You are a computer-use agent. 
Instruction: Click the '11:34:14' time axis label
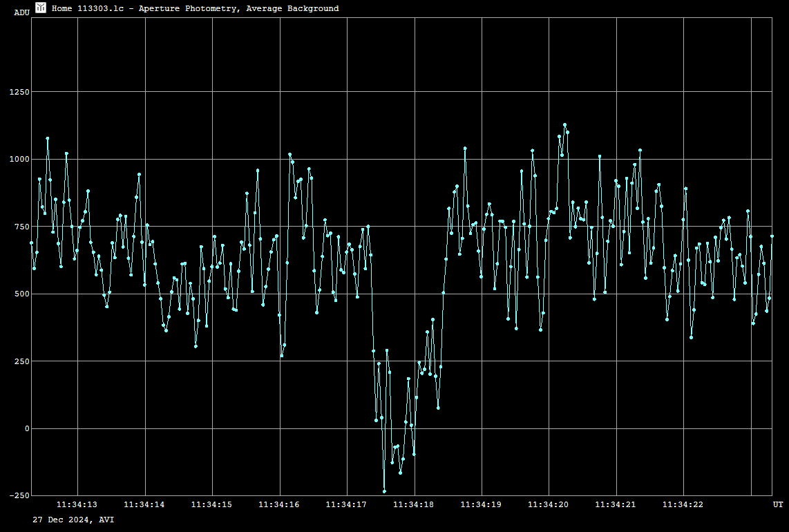144,504
